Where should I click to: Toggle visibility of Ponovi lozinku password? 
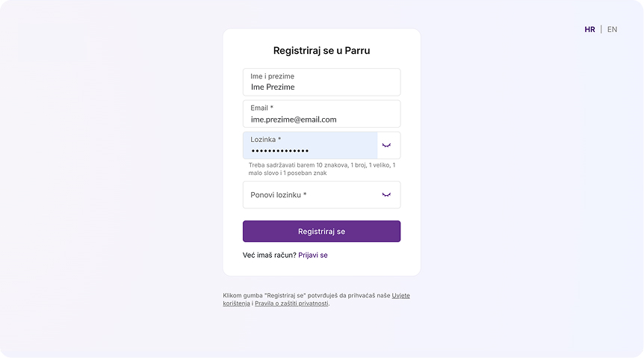(x=386, y=194)
